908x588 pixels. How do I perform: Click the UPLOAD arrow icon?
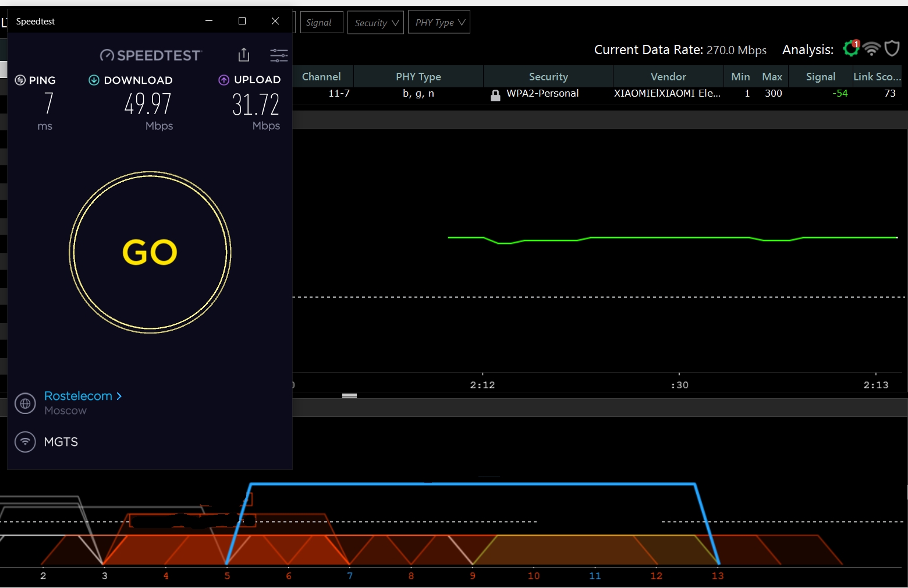click(224, 80)
